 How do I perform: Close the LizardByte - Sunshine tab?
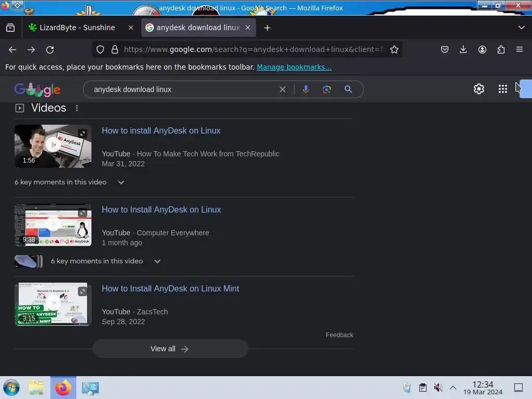click(x=131, y=28)
